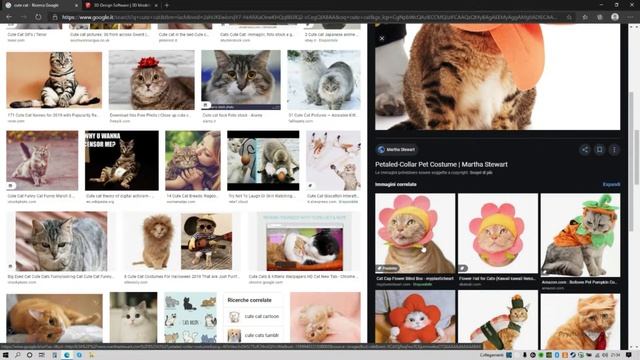This screenshot has height=360, width=640.
Task: Open 'Big Eyed Cat' grey tabby thumbnail
Action: [61, 241]
